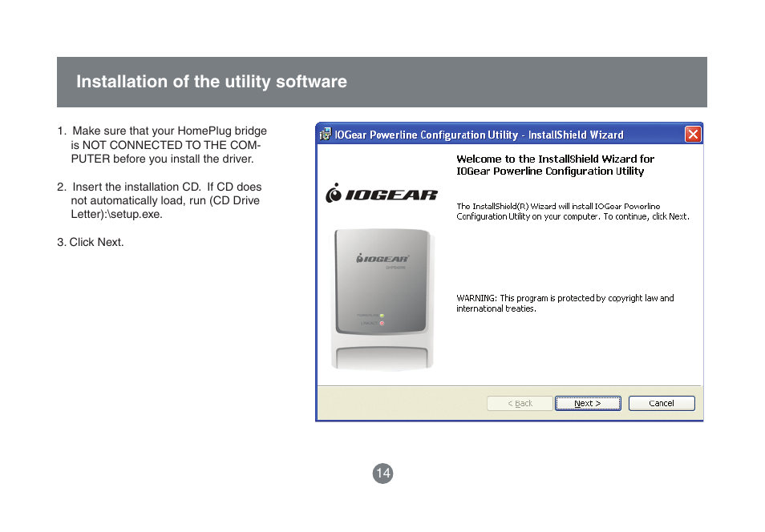Click the '3. Click Next.' instruction

point(91,242)
